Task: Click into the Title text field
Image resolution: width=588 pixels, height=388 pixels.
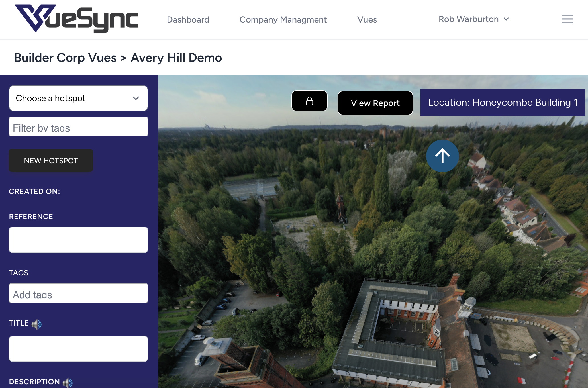Action: [x=78, y=349]
